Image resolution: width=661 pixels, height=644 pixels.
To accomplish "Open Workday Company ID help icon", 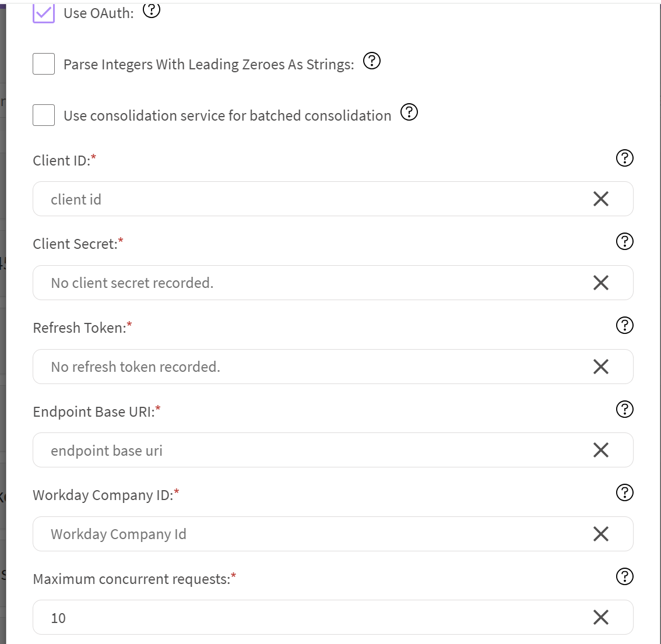I will click(624, 492).
